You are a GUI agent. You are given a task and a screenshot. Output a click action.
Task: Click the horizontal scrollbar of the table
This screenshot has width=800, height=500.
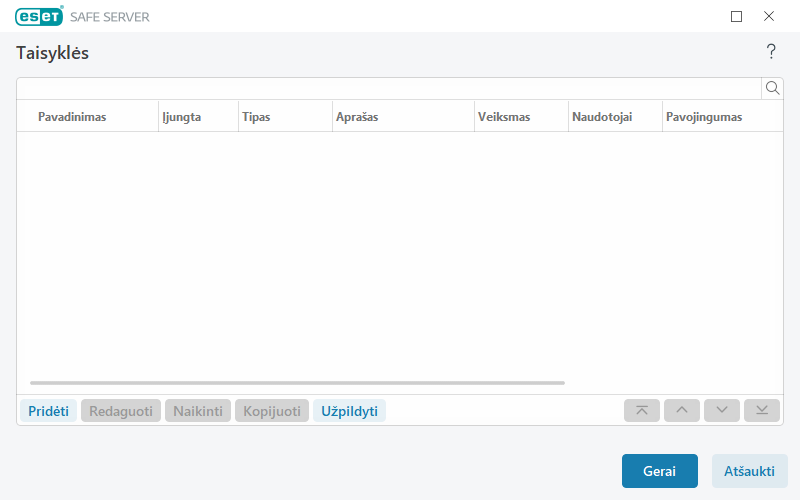pos(297,383)
